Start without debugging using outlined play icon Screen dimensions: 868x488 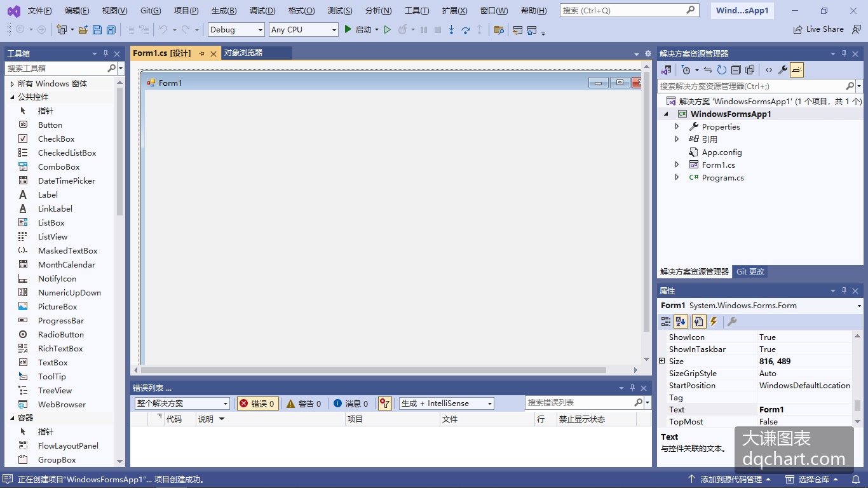[x=387, y=30]
